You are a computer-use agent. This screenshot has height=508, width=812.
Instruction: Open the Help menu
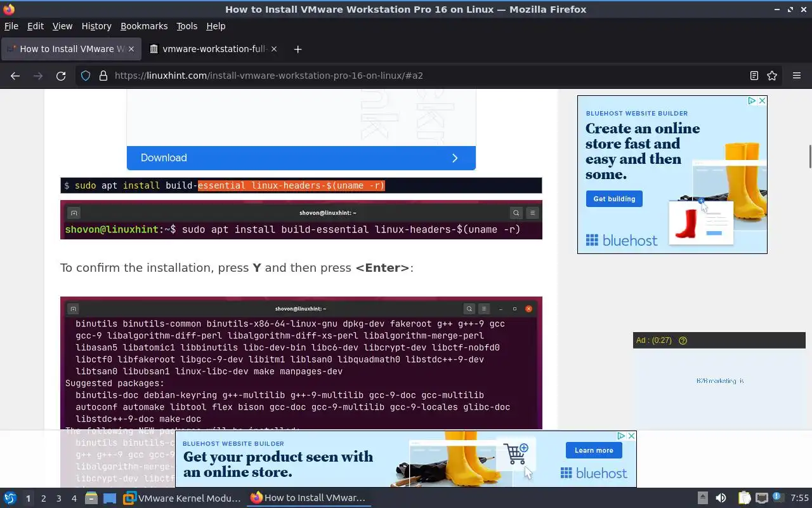pos(216,26)
